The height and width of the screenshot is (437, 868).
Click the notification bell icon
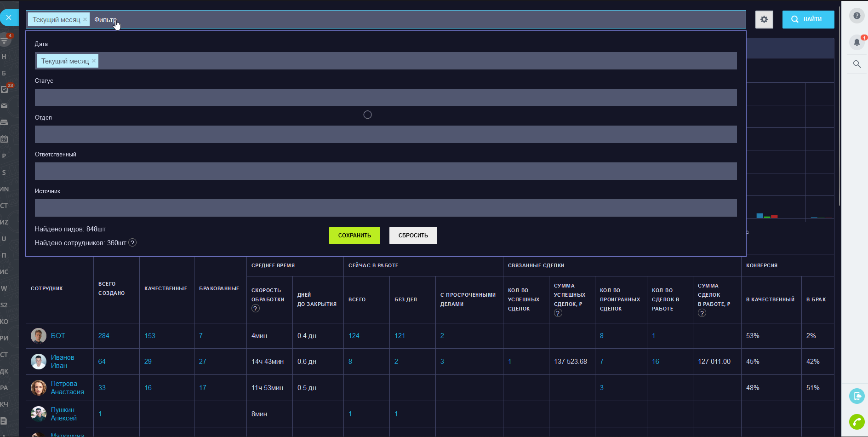pyautogui.click(x=857, y=42)
